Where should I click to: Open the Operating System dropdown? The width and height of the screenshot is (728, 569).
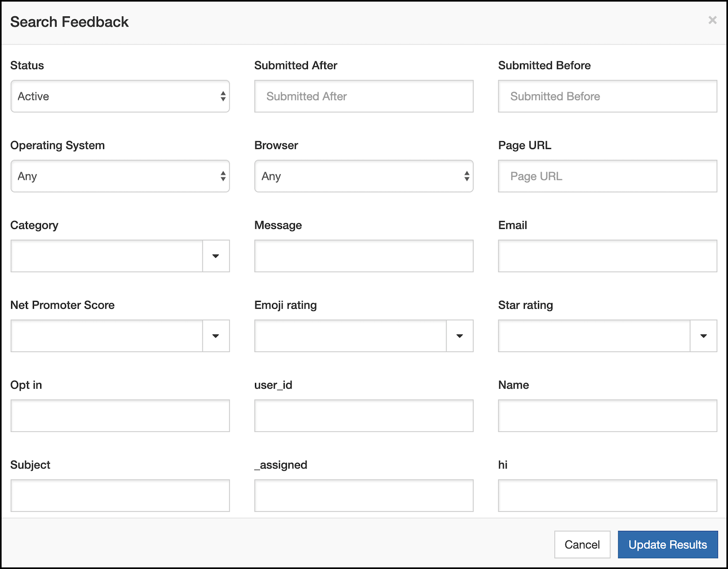pos(120,176)
